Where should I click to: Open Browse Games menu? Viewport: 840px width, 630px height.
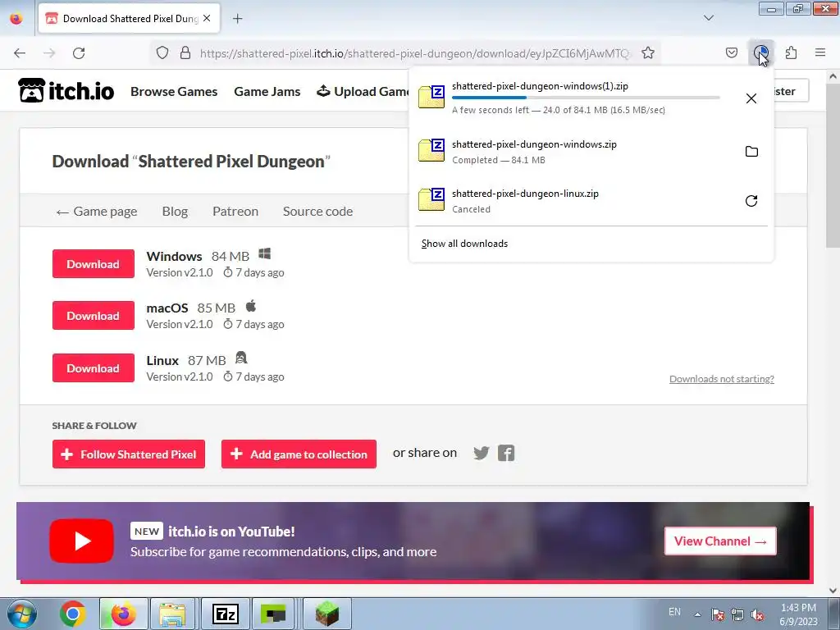click(x=174, y=92)
